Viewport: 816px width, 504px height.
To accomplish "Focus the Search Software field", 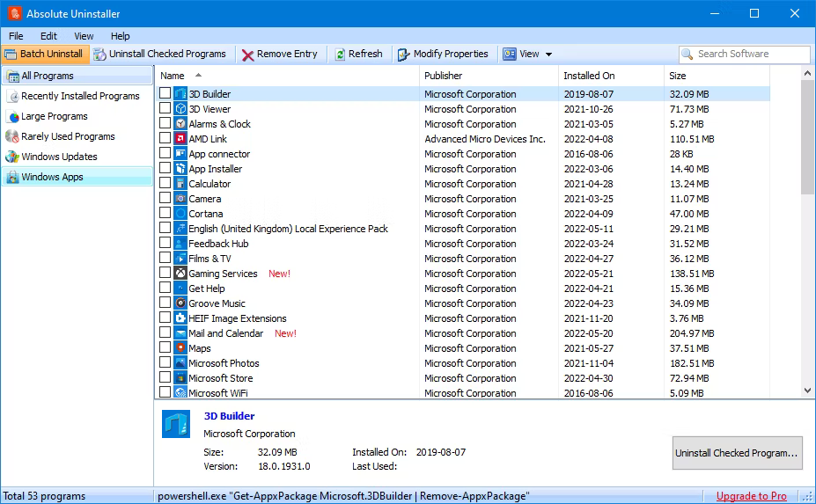I will tap(744, 54).
